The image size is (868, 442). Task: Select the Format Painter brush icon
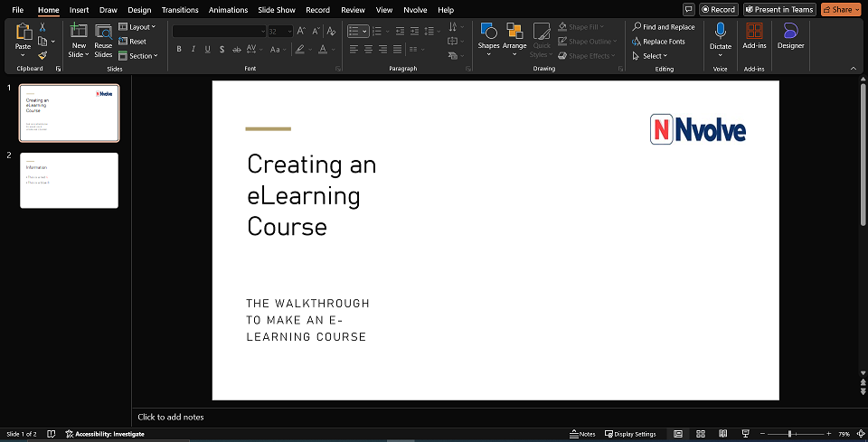click(x=42, y=55)
